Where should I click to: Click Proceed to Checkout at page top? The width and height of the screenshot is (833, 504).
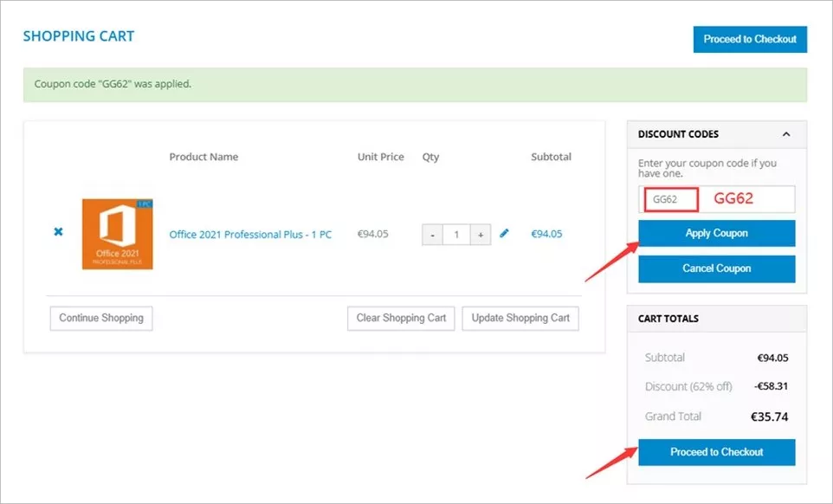(x=750, y=39)
